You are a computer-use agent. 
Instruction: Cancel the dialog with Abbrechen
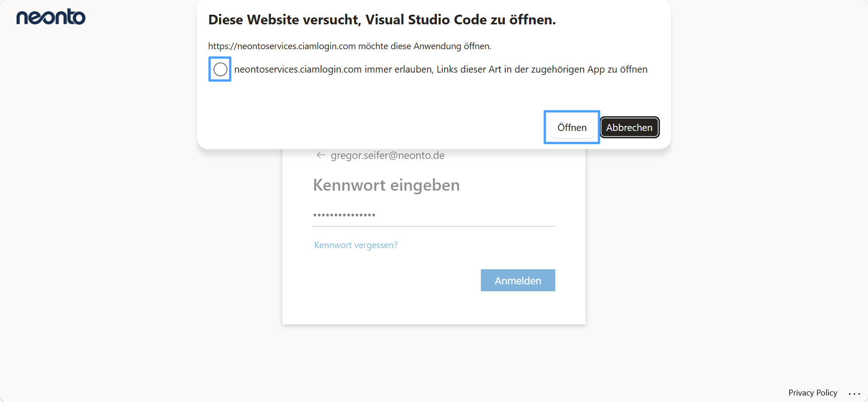630,127
